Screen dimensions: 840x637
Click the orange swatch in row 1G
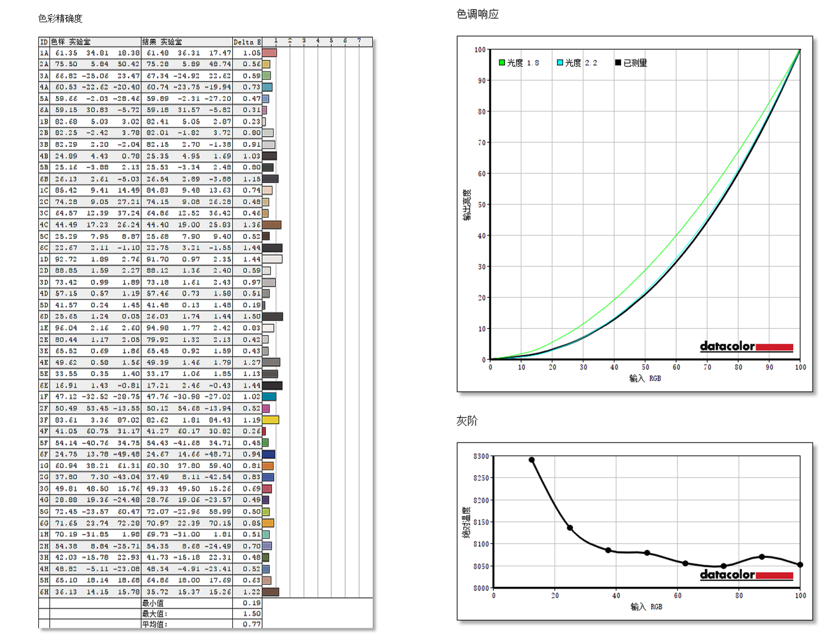coord(268,466)
